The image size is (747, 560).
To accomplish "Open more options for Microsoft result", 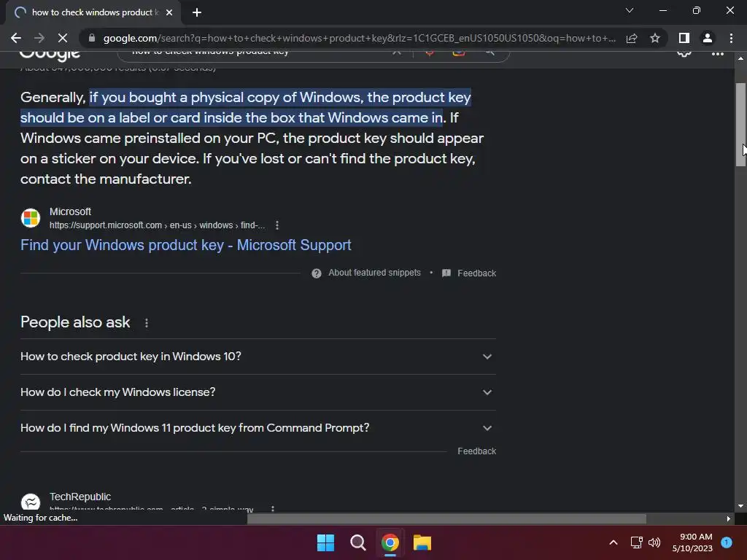I will click(x=277, y=225).
